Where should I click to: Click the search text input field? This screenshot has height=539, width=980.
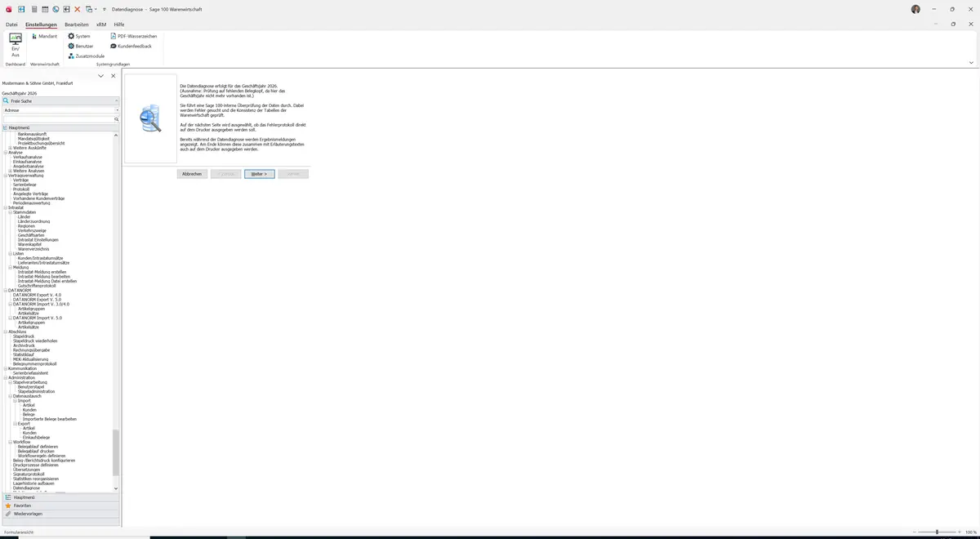[x=58, y=119]
